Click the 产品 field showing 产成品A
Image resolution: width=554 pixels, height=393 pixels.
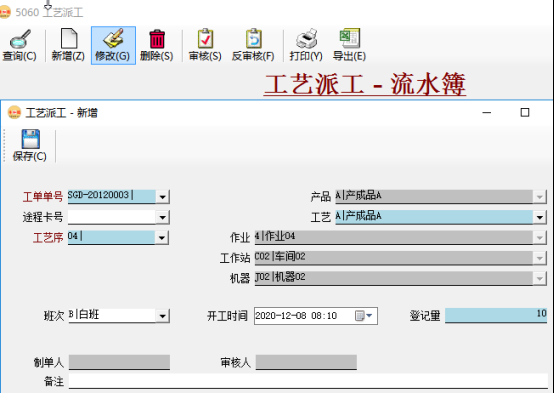point(434,196)
